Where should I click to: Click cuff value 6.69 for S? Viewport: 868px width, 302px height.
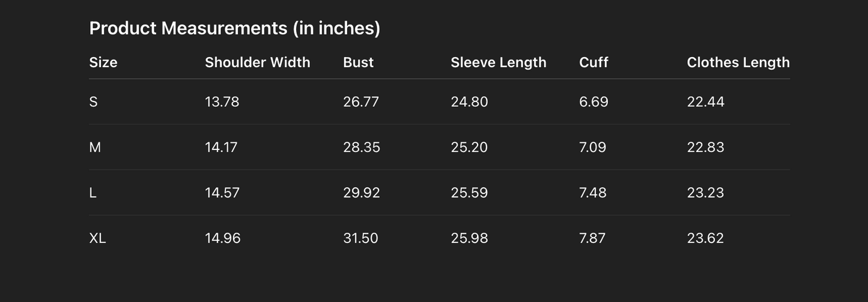coord(593,102)
